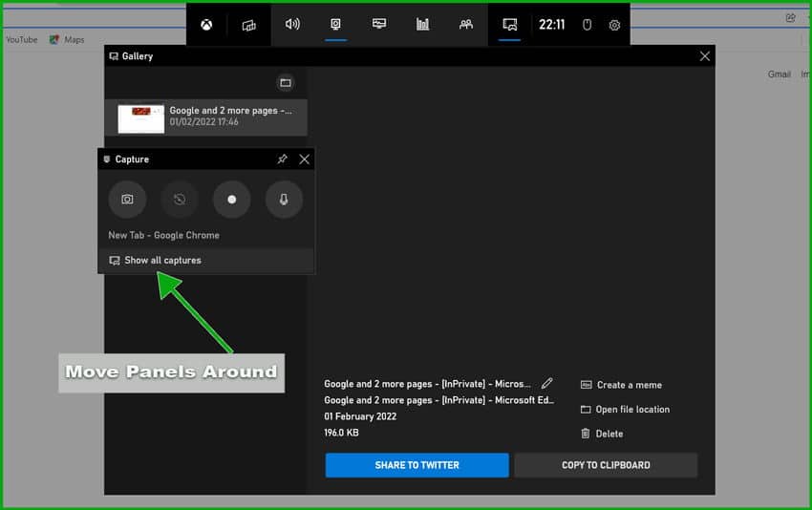Screen dimensions: 812x510
Task: Toggle the Capture widget in Game Bar
Action: tap(336, 25)
